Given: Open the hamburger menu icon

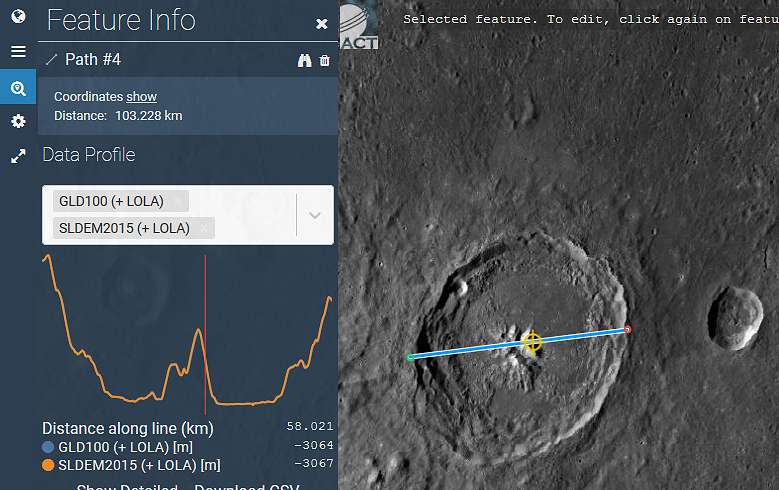Looking at the screenshot, I should [18, 51].
